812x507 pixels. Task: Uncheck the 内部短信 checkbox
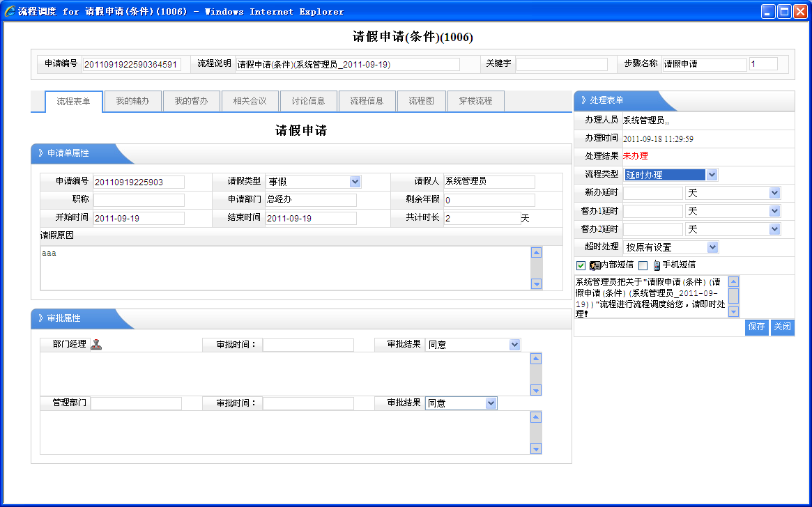[581, 265]
